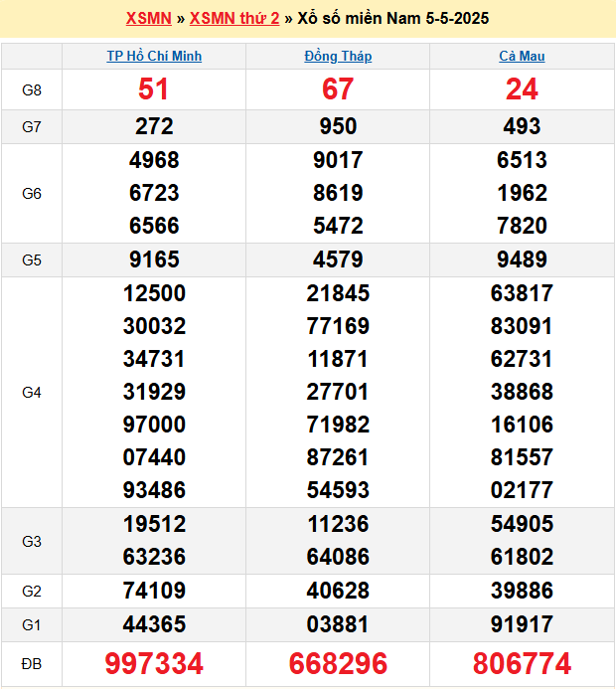Select special prize number 806774
616x689 pixels.
(522, 663)
